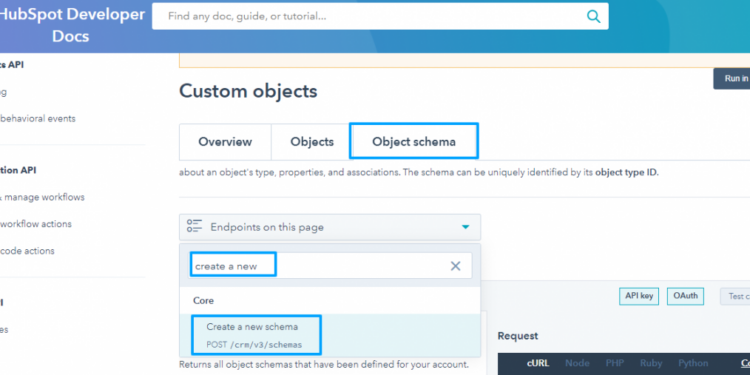Open the Overview tab

pos(225,142)
